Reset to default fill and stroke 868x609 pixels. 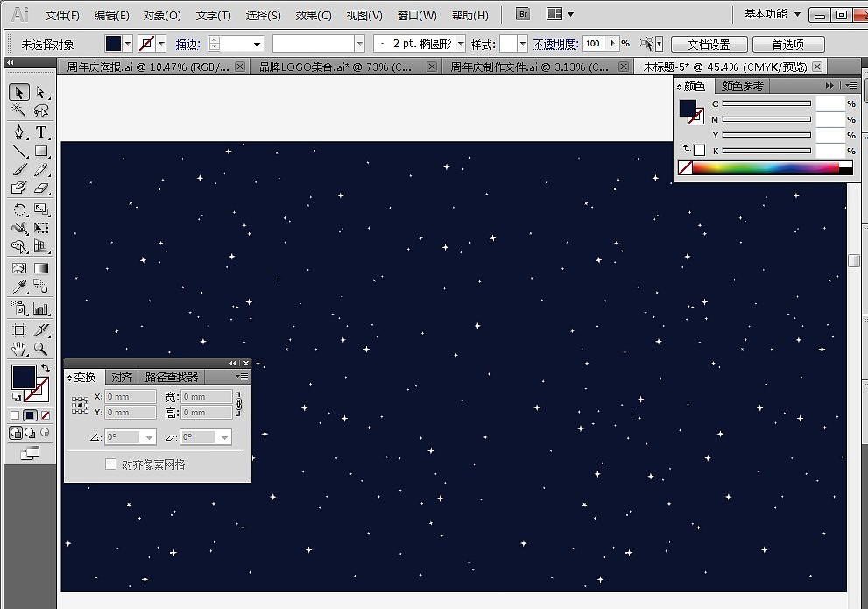click(x=16, y=396)
